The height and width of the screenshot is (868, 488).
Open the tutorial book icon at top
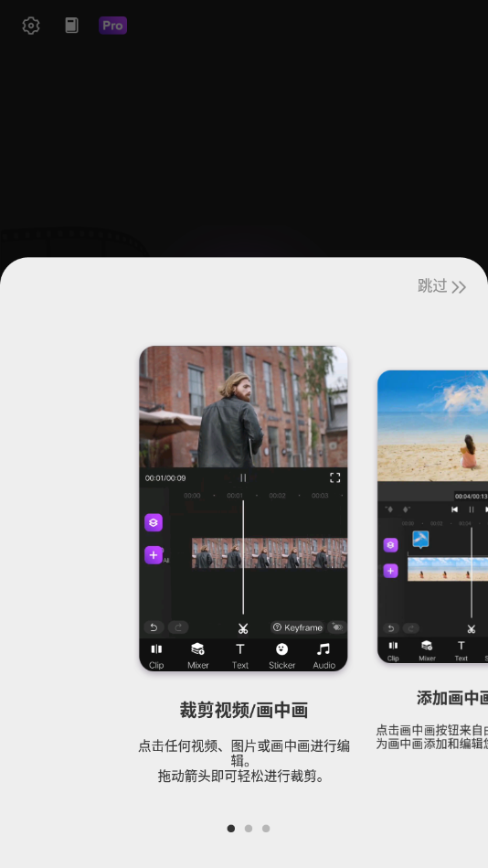[72, 26]
